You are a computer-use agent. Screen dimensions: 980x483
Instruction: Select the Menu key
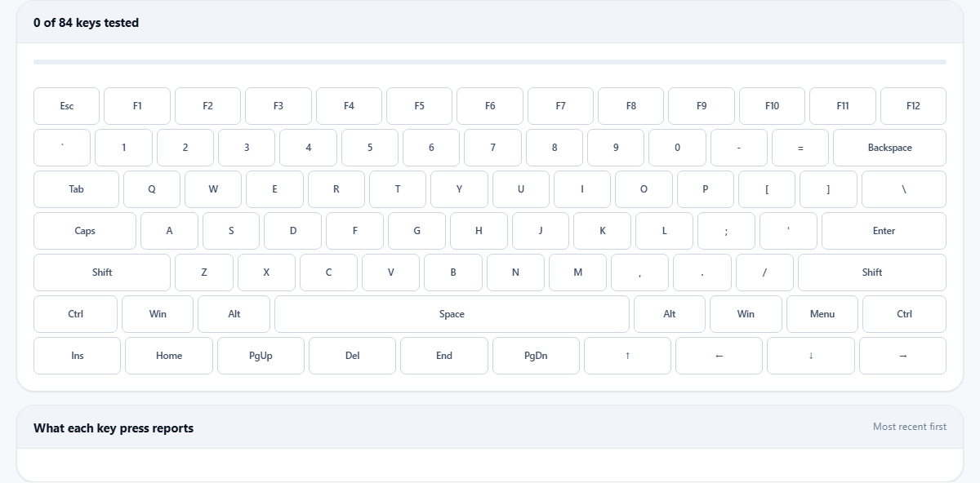point(822,314)
